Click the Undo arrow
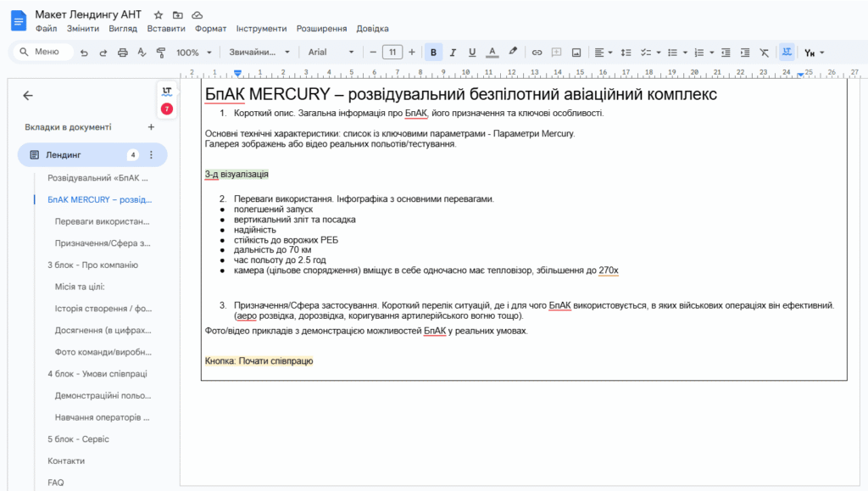The width and height of the screenshot is (868, 491). pyautogui.click(x=84, y=53)
